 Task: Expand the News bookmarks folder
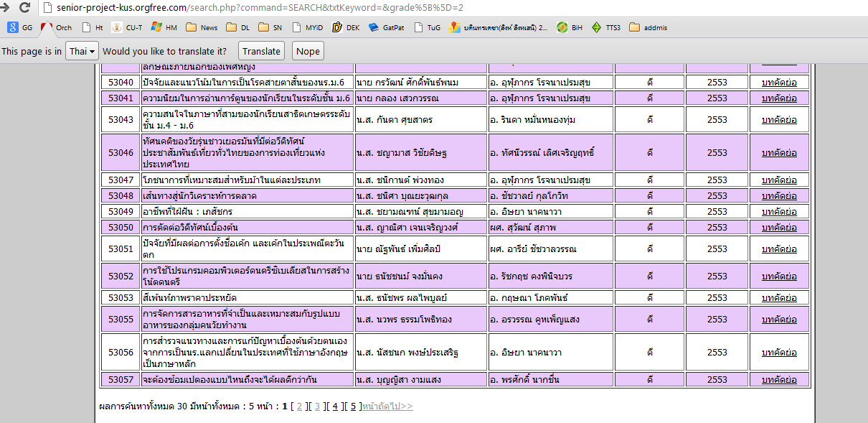202,28
